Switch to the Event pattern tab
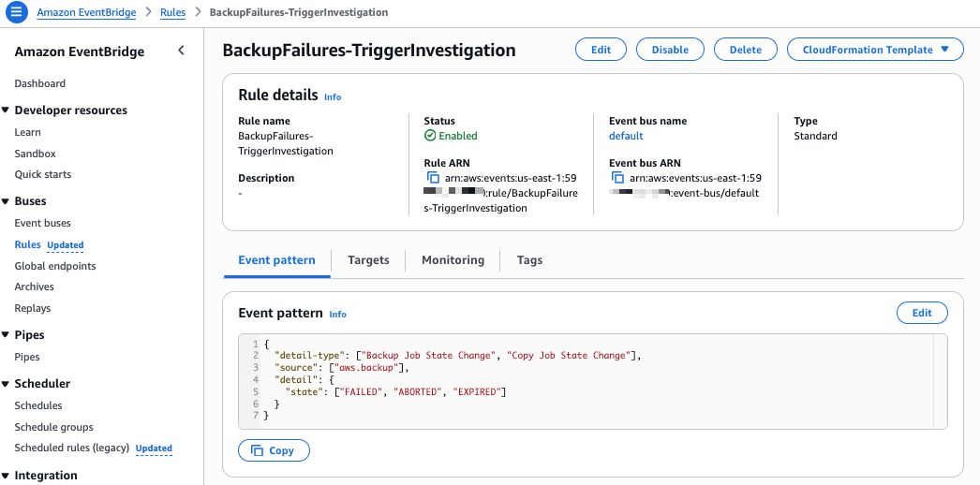This screenshot has height=485, width=980. [277, 259]
